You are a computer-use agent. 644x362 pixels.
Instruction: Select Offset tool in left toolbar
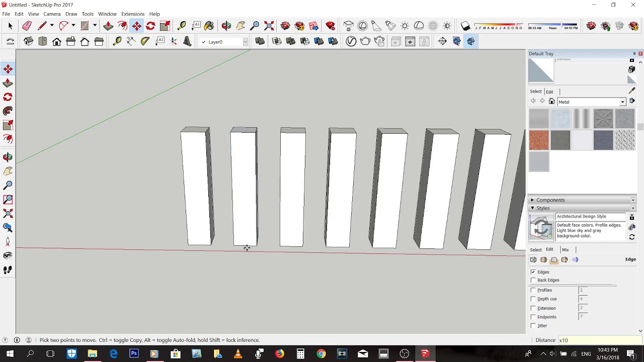8,139
